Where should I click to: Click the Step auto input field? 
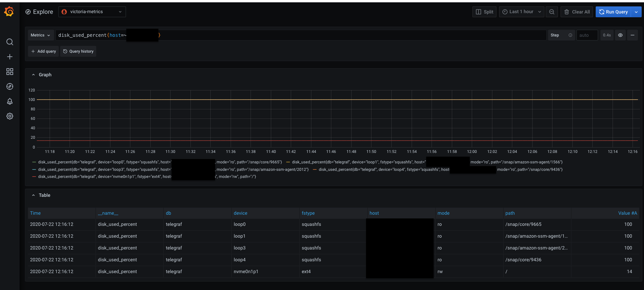coord(587,35)
